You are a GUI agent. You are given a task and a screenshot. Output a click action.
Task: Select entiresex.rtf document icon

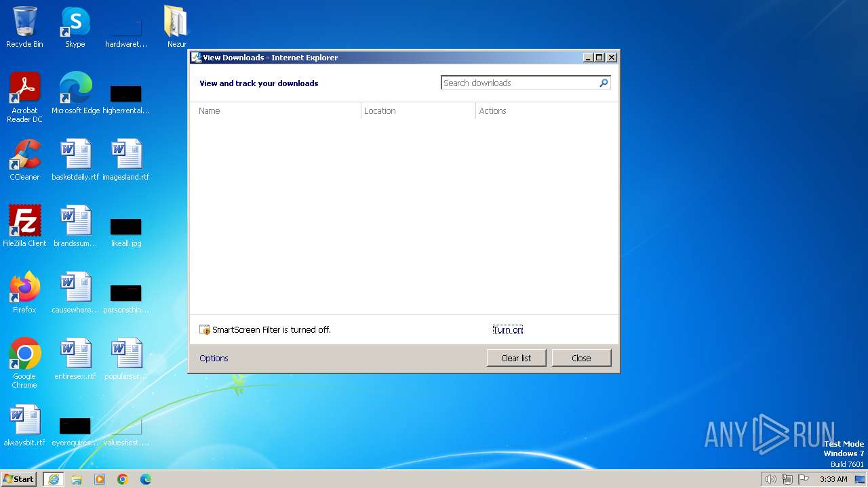coord(75,359)
